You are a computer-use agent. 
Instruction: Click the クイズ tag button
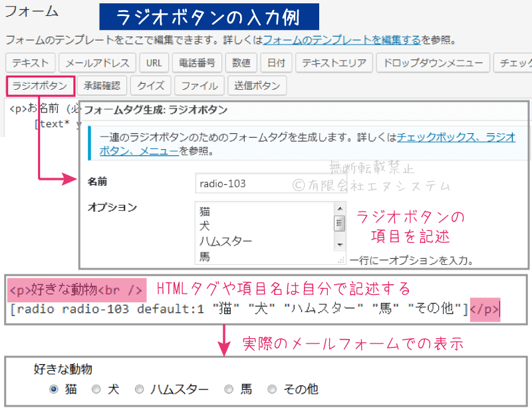click(x=151, y=86)
